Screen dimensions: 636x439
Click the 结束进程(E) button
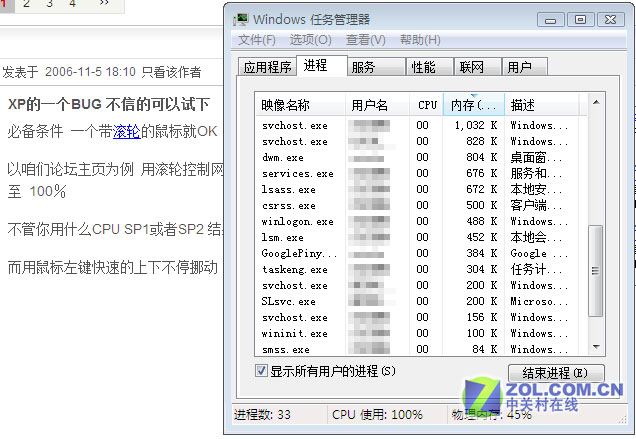coord(556,372)
